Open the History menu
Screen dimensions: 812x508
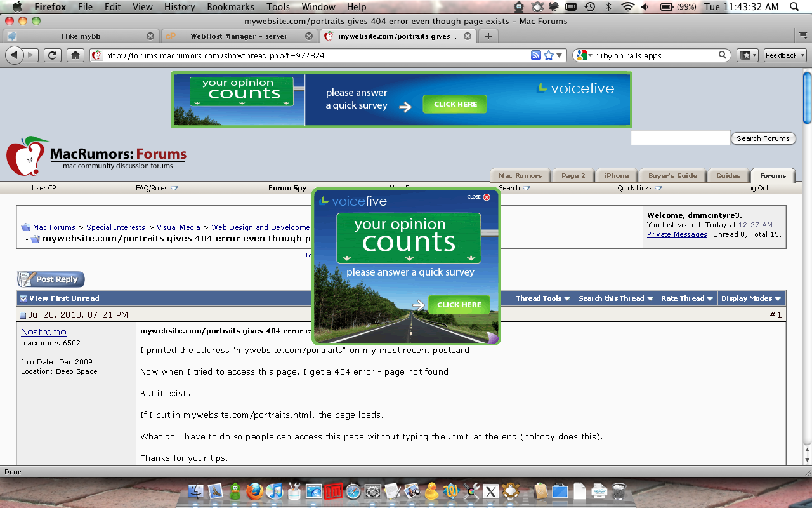click(180, 7)
